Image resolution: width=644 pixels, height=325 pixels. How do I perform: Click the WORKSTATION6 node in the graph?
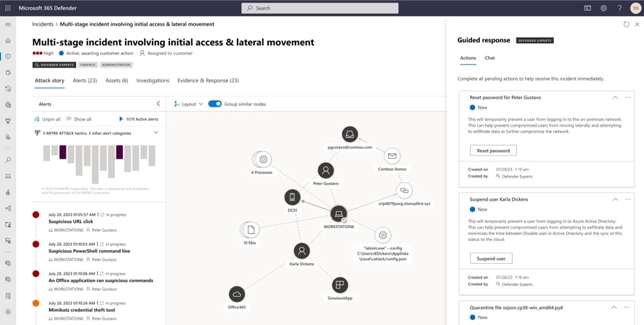pos(339,214)
